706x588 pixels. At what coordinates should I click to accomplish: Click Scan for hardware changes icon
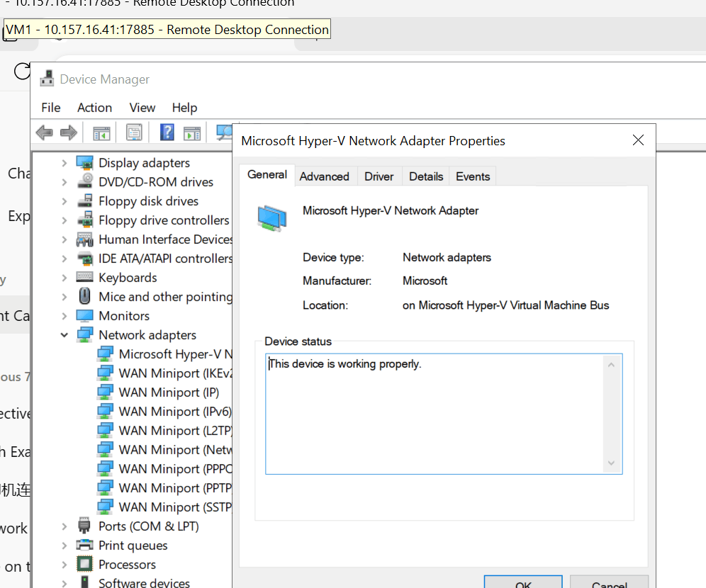click(x=224, y=132)
